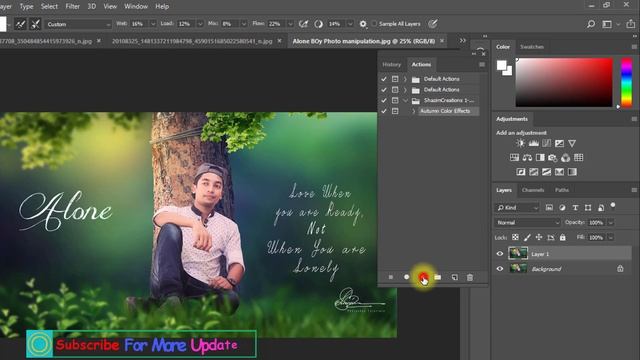Expand the second Default Actions set
The image size is (640, 360).
point(405,89)
